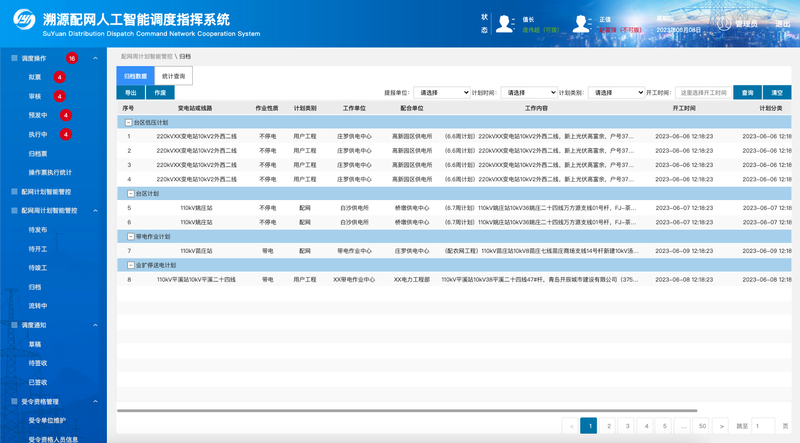Click the red 4 badge beside 拟票
This screenshot has height=443, width=800.
(x=60, y=77)
